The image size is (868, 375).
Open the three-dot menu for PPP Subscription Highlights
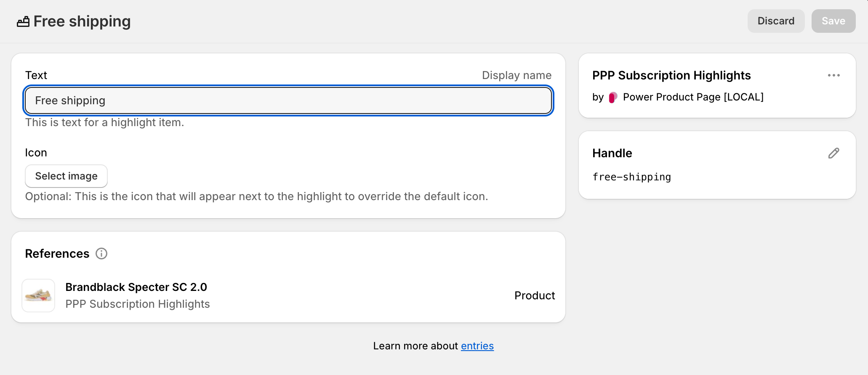(833, 76)
